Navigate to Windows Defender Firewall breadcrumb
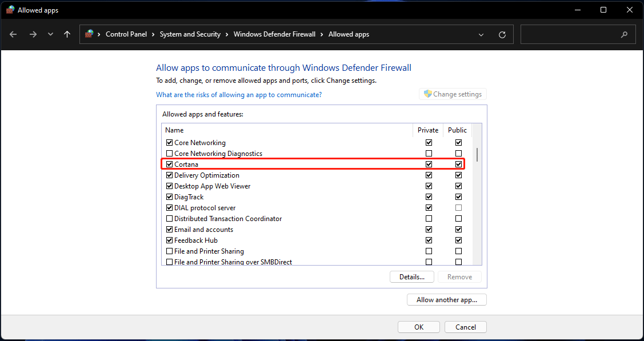The height and width of the screenshot is (341, 644). [274, 34]
